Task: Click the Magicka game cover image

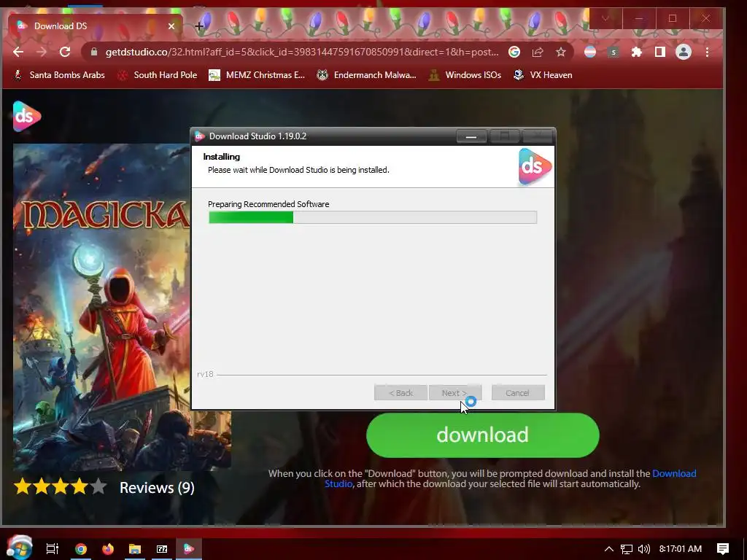Action: click(101, 307)
